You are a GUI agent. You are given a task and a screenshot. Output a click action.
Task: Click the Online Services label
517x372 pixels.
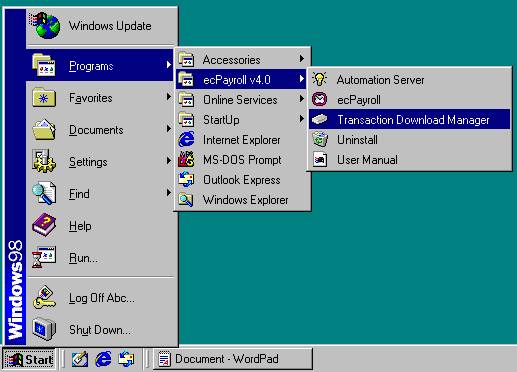tap(240, 100)
